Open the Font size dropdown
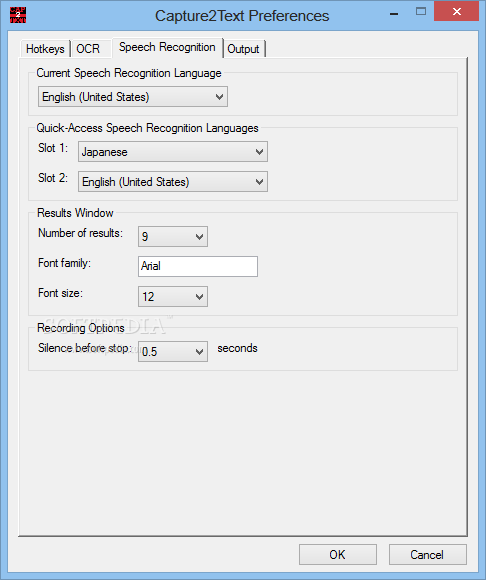The image size is (486, 580). click(x=173, y=297)
